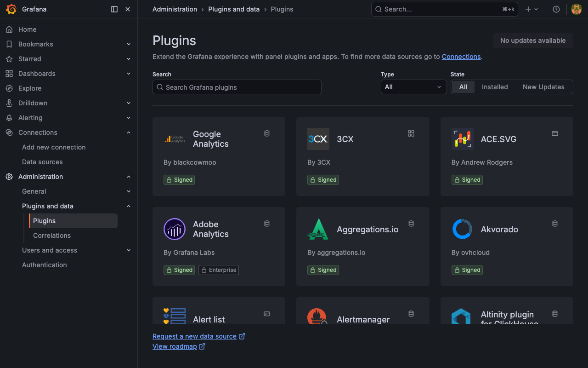Click the plus new item icon

click(x=528, y=9)
